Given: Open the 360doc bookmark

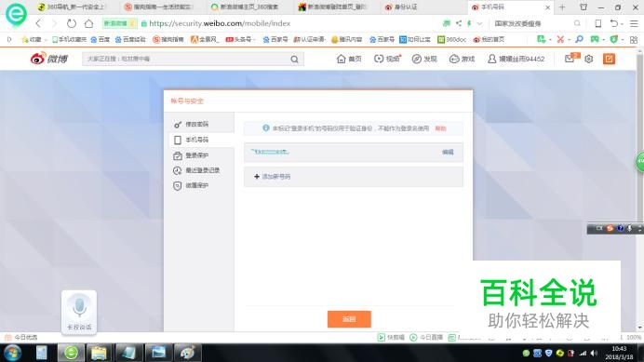Looking at the screenshot, I should [x=451, y=39].
